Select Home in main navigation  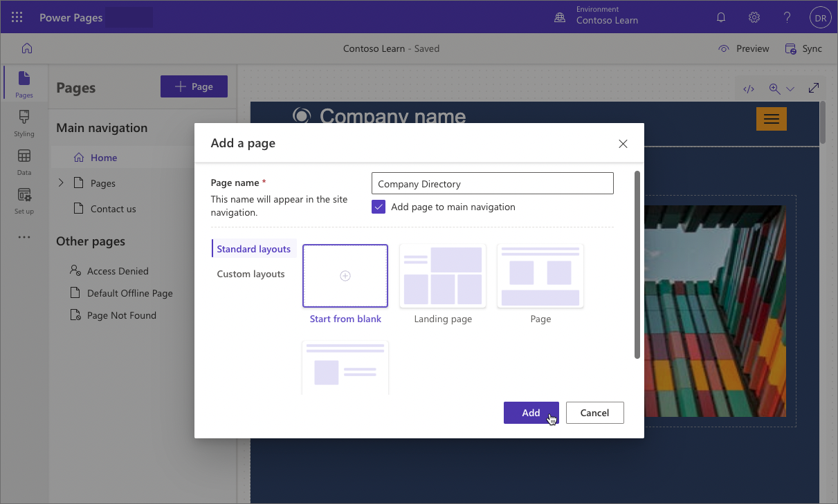point(104,158)
